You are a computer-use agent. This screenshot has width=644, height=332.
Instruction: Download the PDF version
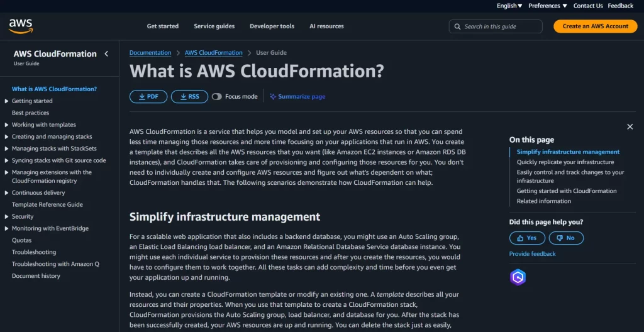148,97
